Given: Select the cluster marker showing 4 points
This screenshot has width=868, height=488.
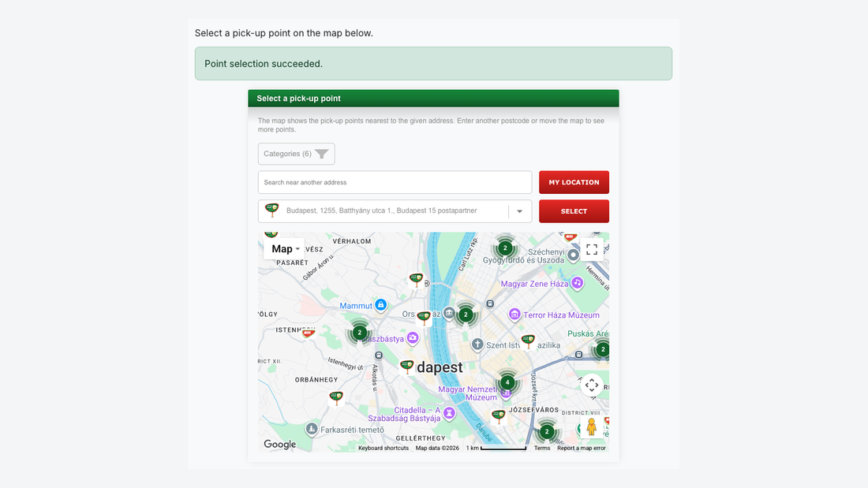Looking at the screenshot, I should pyautogui.click(x=507, y=382).
